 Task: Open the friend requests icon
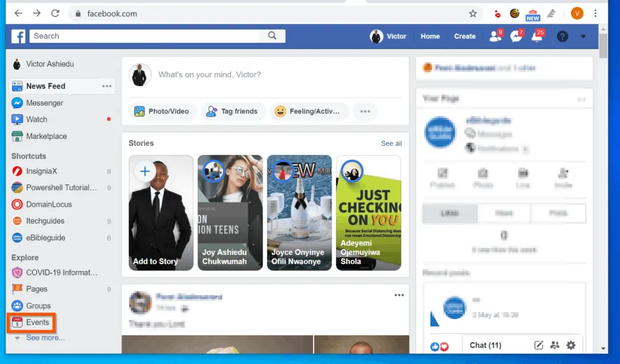tap(495, 36)
